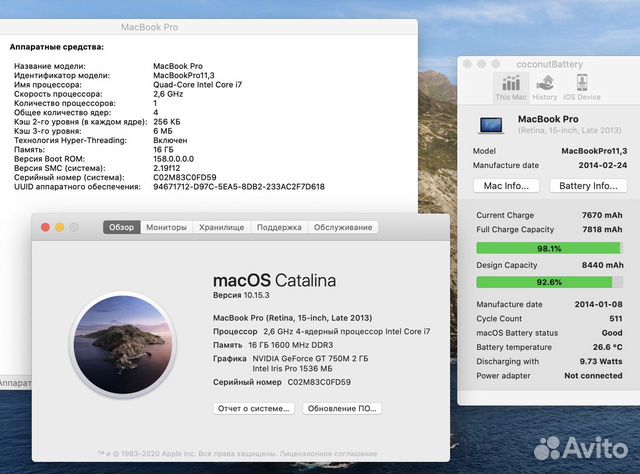Image resolution: width=640 pixels, height=474 pixels.
Task: Click the Аппаратные средства heading
Action: [57, 47]
